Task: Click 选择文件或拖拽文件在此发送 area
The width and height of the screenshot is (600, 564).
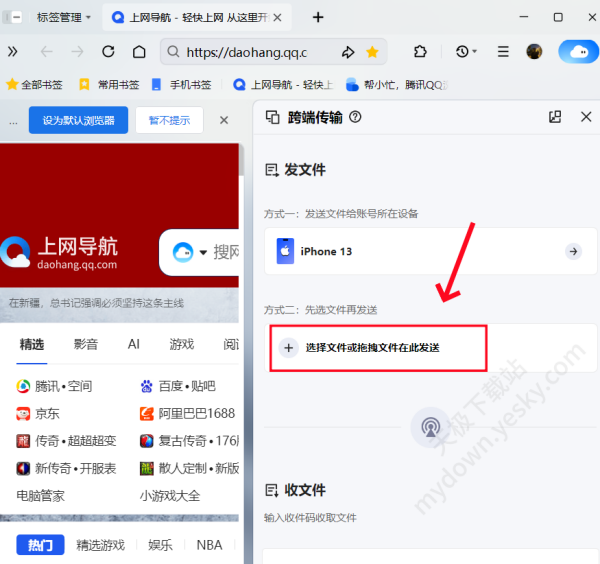Action: [376, 347]
